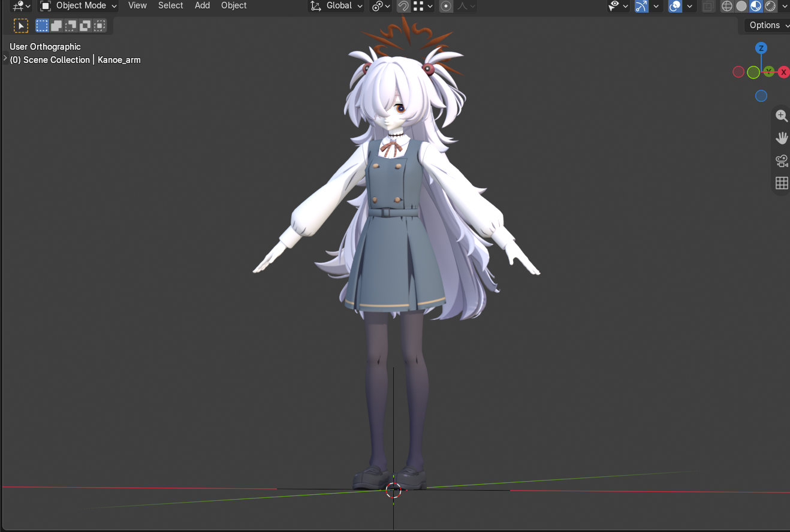Open the transform pivot point dropdown

click(x=381, y=6)
